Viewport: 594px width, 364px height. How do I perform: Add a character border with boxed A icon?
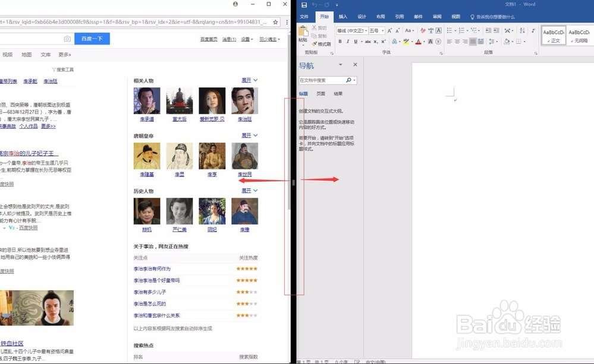439,31
